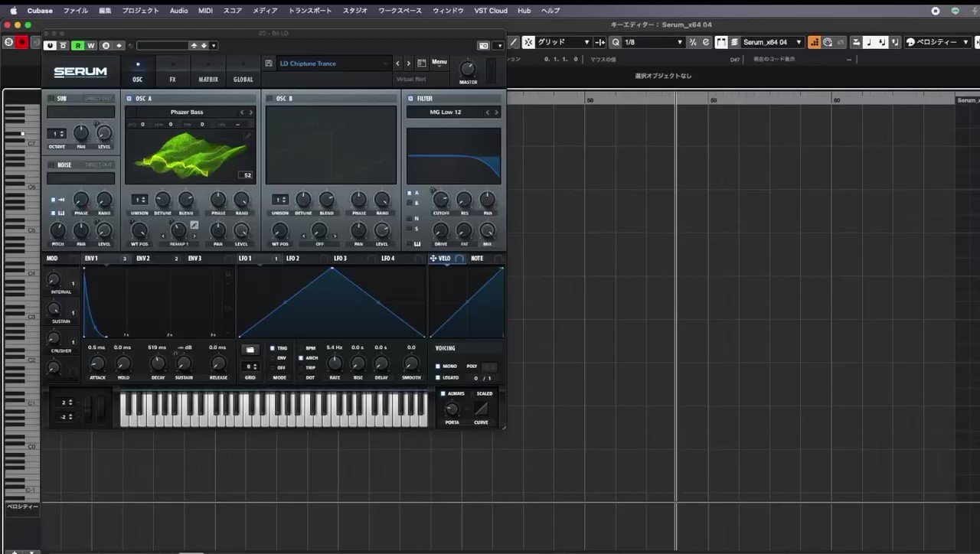The width and height of the screenshot is (980, 554).
Task: Open the プロジェクト menu
Action: pos(141,11)
